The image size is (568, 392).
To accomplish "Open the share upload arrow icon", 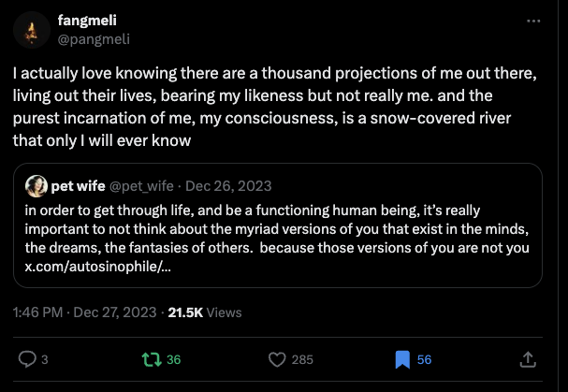I will [x=528, y=359].
